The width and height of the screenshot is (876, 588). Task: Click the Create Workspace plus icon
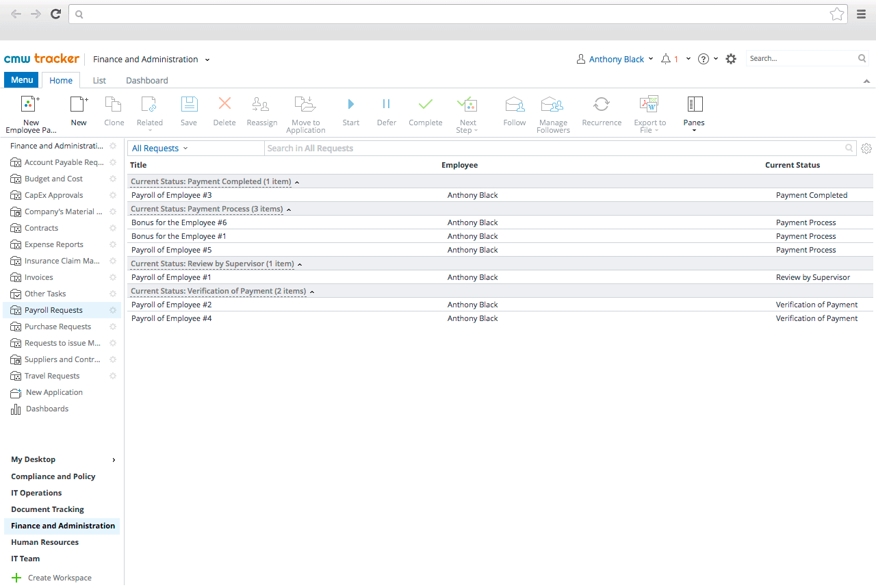(17, 578)
